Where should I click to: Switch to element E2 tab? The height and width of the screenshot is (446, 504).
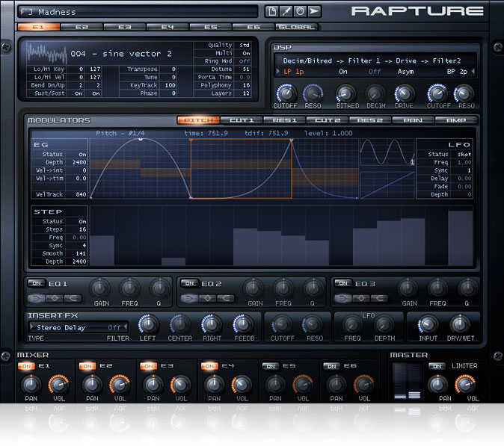point(82,27)
